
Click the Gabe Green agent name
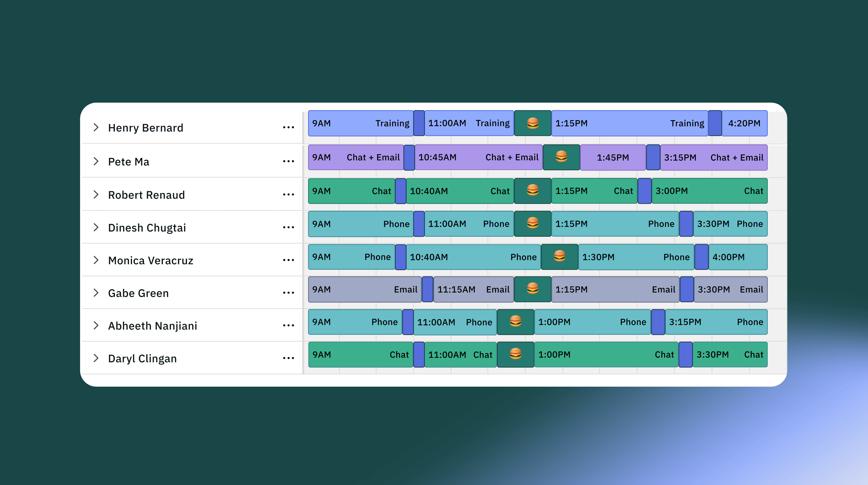point(138,293)
